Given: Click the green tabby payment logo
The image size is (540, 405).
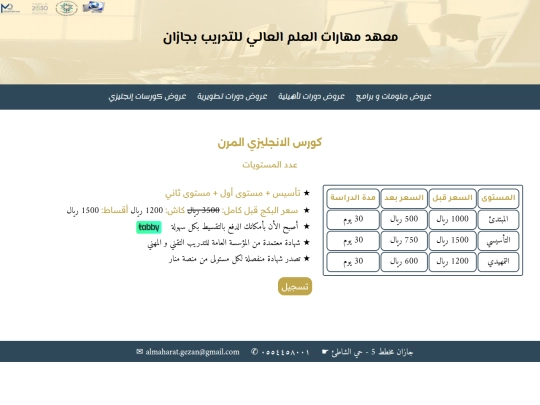Looking at the screenshot, I should [x=148, y=227].
